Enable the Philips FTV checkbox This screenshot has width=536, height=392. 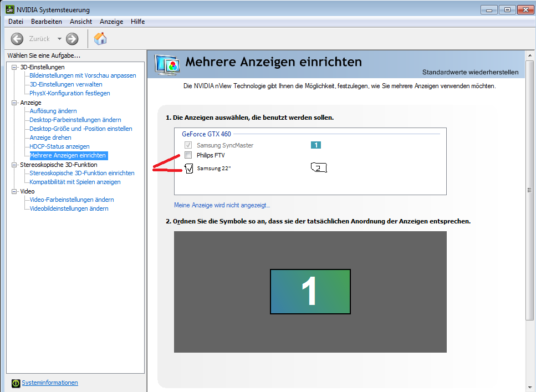click(x=188, y=155)
